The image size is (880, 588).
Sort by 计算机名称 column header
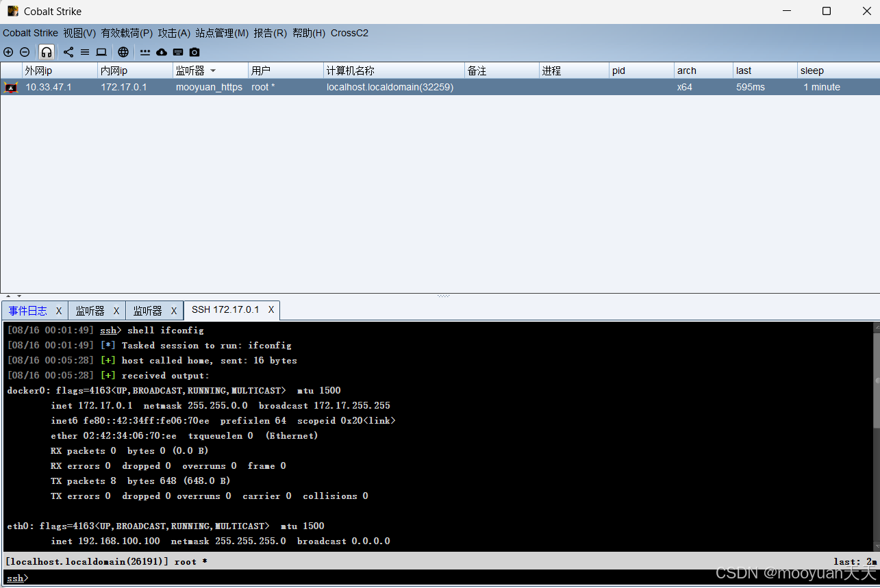(x=394, y=71)
